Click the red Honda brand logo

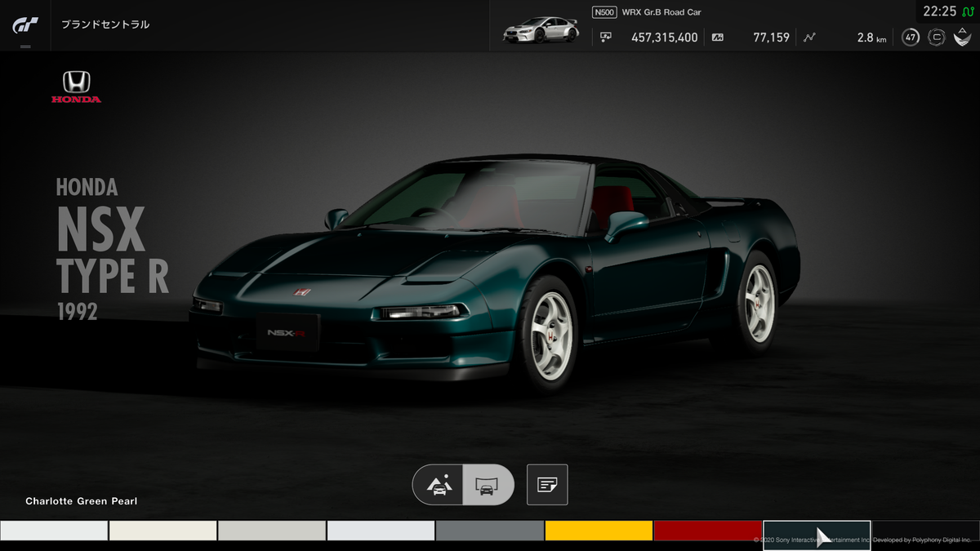click(77, 87)
